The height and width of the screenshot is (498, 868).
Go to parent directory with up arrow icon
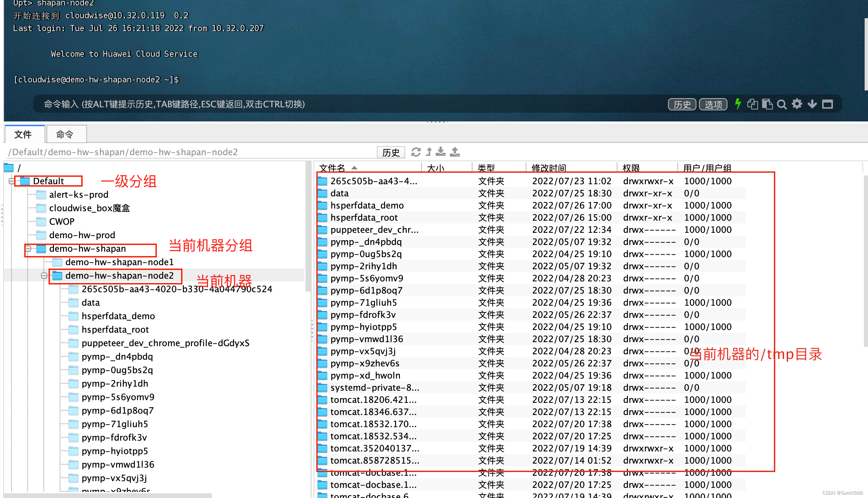(429, 152)
